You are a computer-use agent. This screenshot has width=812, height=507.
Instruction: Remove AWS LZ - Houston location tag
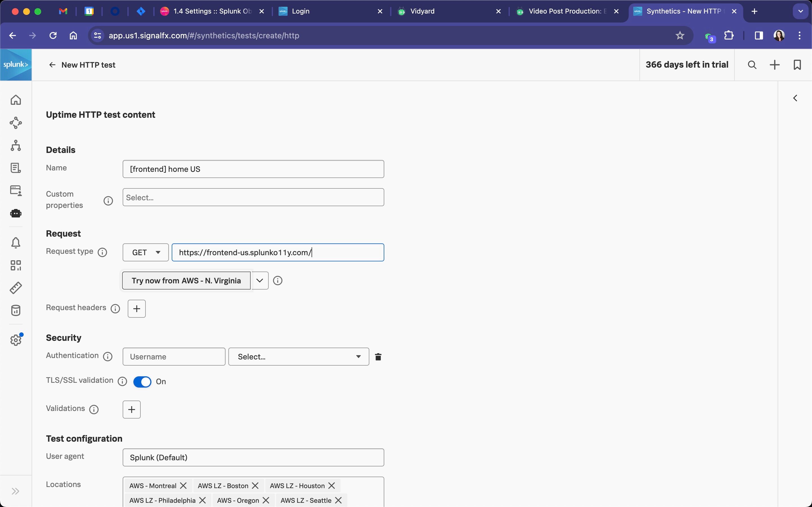(x=332, y=486)
